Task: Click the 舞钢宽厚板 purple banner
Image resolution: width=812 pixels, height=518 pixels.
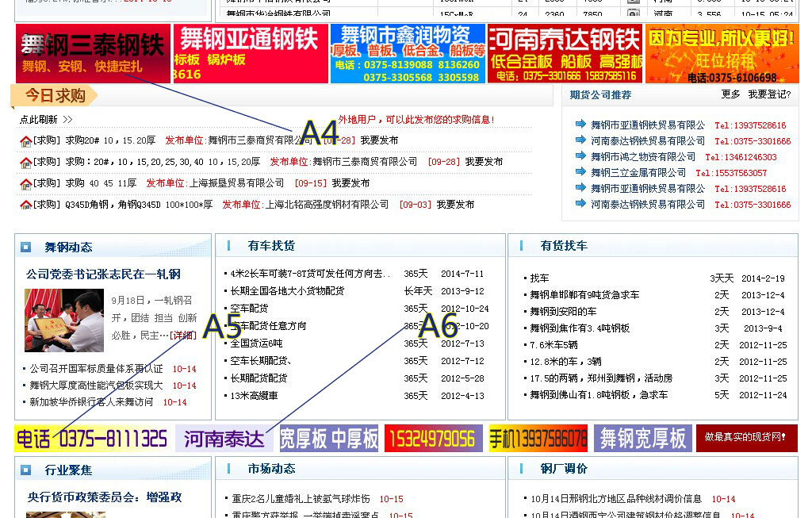Action: 642,439
